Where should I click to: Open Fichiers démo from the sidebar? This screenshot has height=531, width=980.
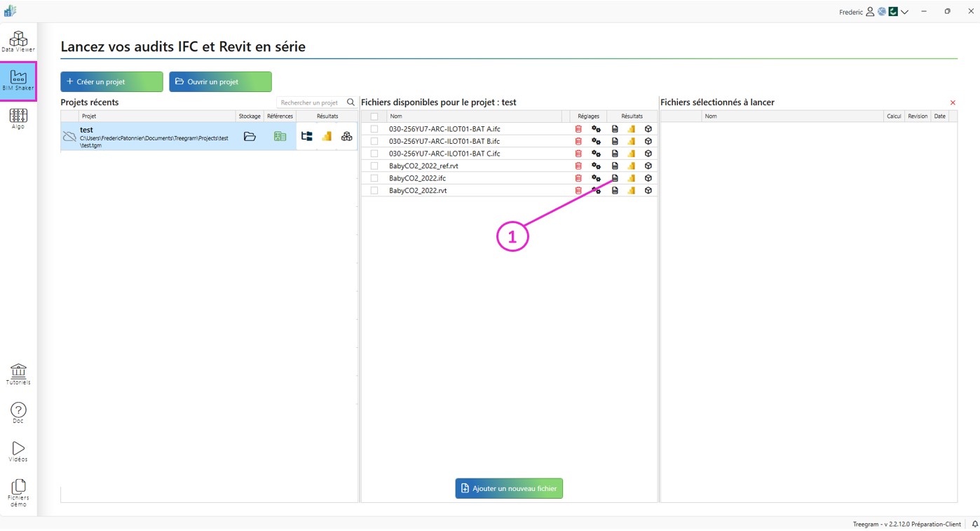point(18,491)
